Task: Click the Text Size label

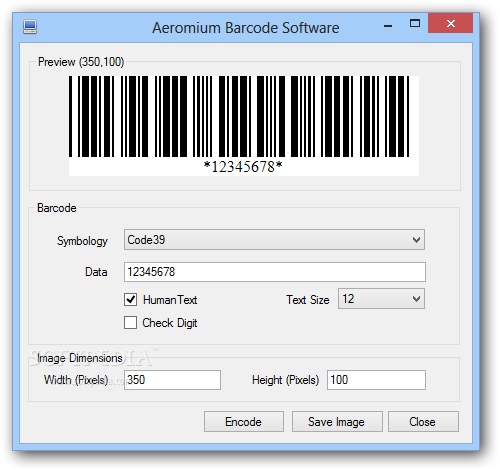Action: click(308, 300)
